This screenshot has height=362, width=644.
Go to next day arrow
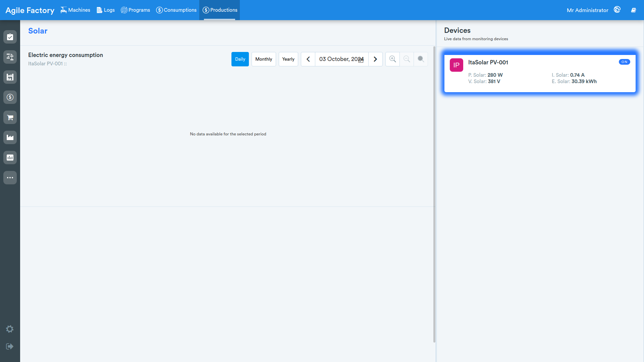coord(375,59)
